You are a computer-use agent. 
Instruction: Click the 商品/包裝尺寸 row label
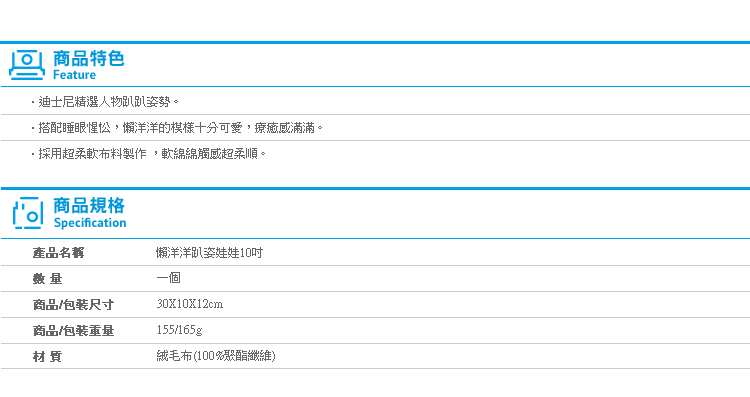point(73,304)
